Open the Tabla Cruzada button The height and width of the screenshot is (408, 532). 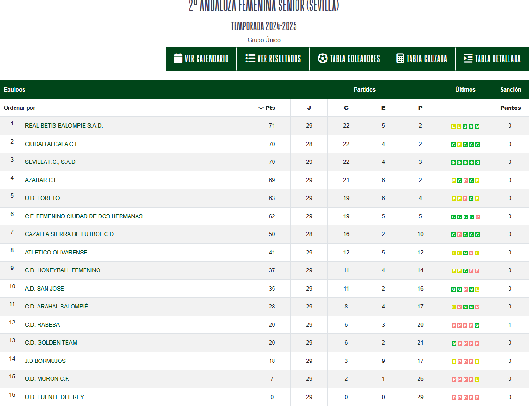tap(422, 59)
